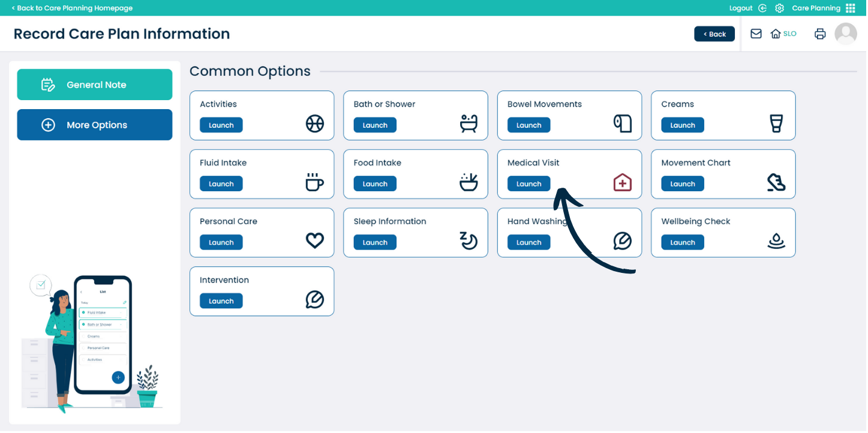Open the printer icon in header

(x=820, y=34)
